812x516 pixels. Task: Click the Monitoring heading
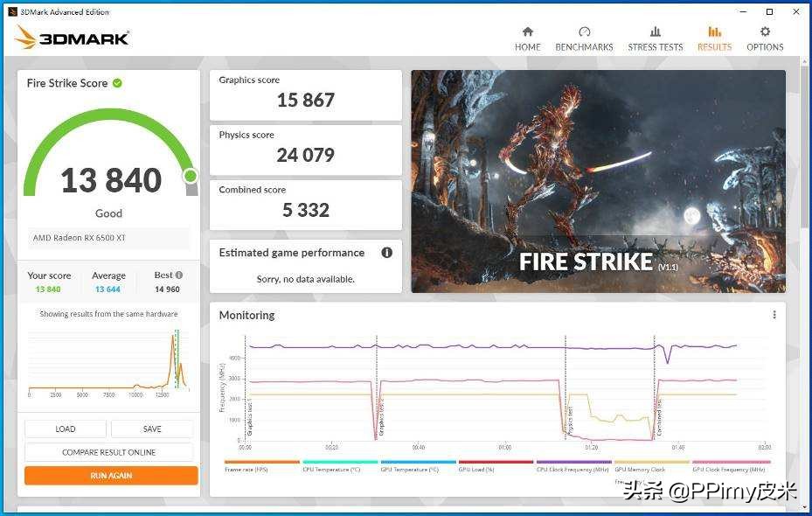(247, 315)
